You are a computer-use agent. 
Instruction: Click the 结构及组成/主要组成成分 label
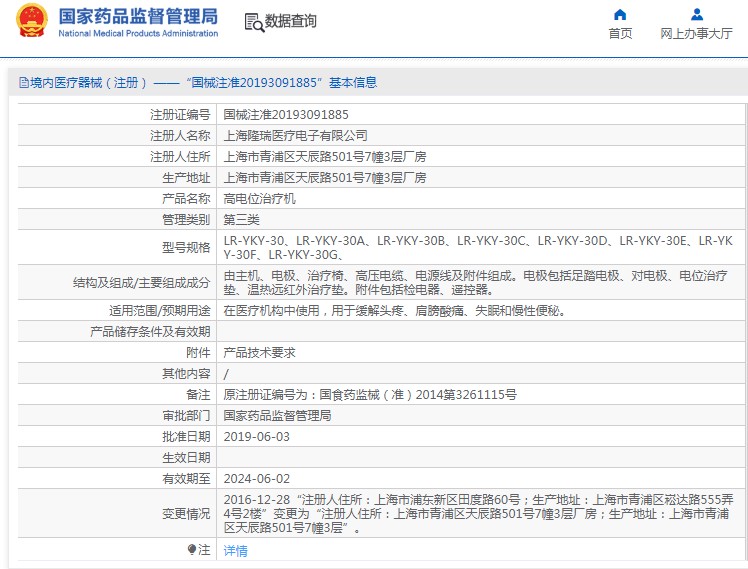(x=141, y=282)
